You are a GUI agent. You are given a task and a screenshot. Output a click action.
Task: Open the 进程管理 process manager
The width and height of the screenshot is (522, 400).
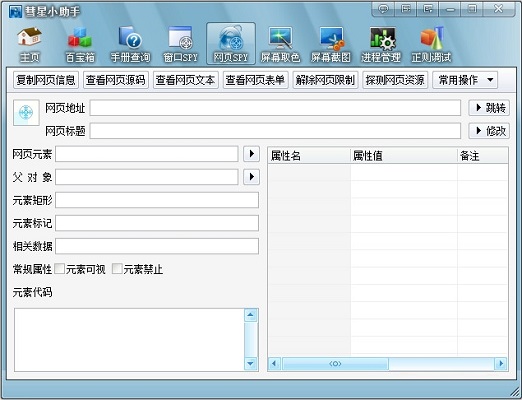pos(381,44)
